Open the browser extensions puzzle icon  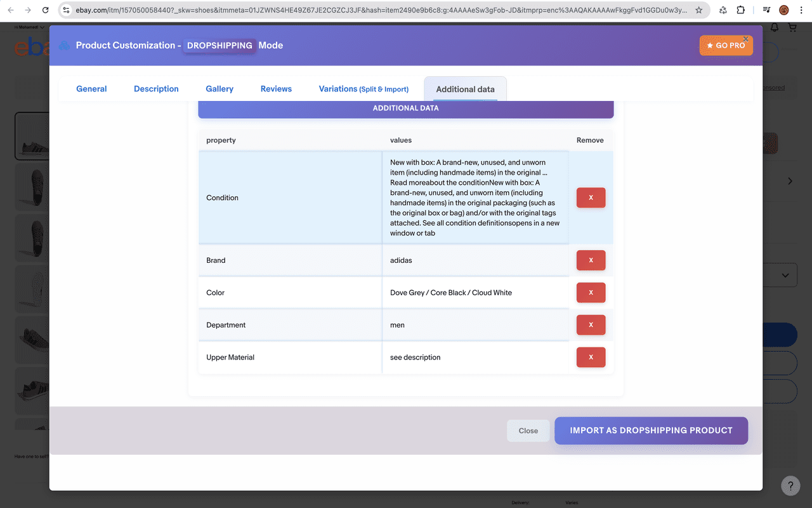point(740,10)
